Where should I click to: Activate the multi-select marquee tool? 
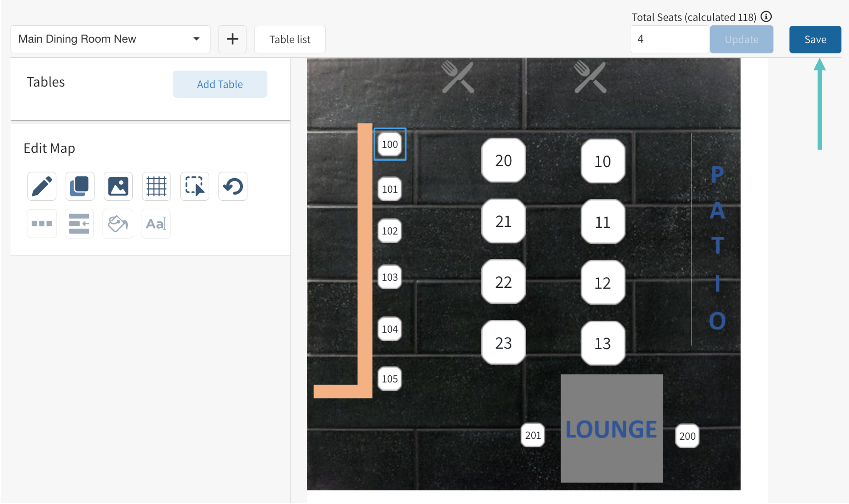click(195, 186)
